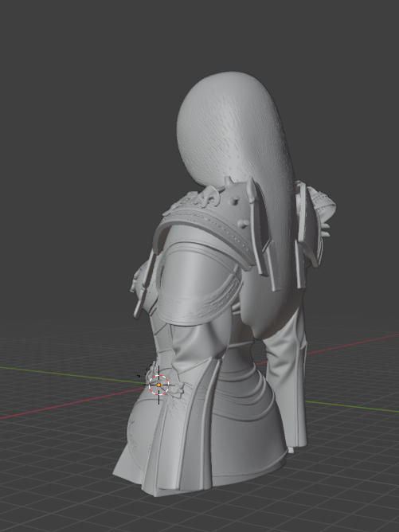Select the orange origin dot inside the 3D cursor

tap(158, 385)
